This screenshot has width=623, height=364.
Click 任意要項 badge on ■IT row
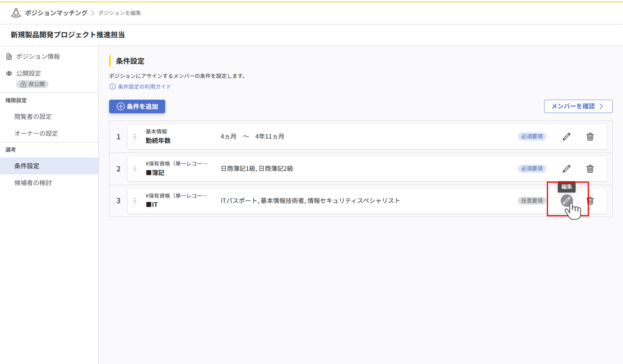point(532,201)
